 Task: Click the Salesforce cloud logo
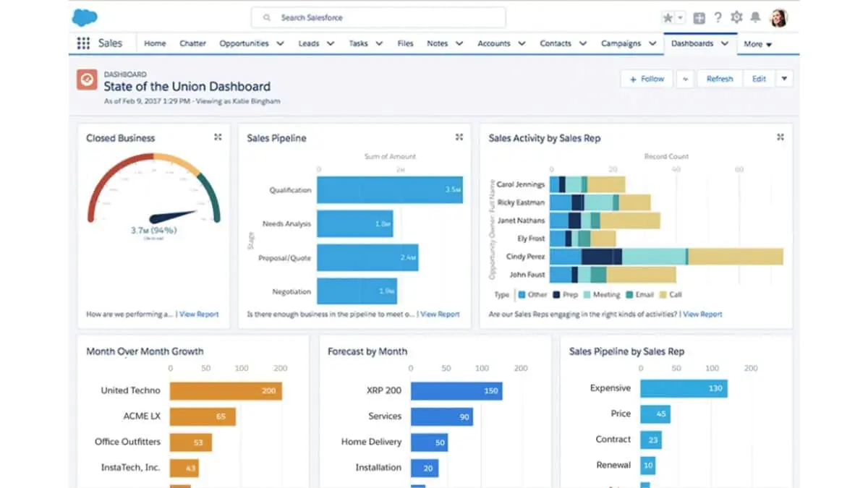[x=85, y=17]
